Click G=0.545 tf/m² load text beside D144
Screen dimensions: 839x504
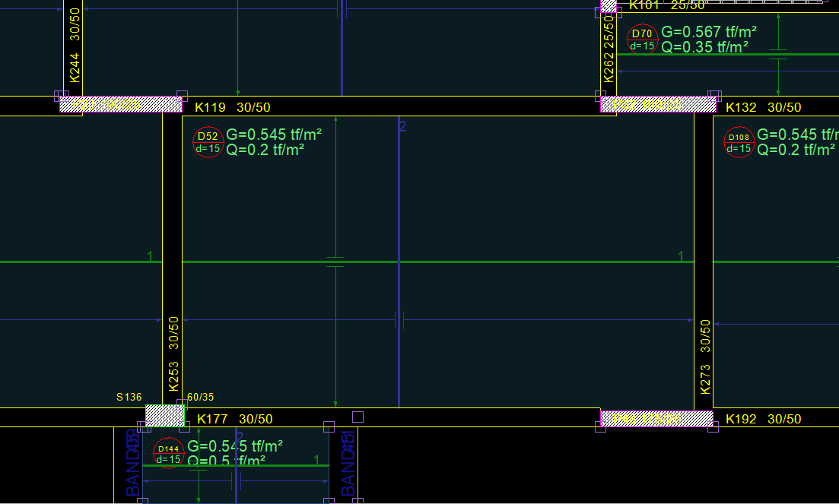235,445
